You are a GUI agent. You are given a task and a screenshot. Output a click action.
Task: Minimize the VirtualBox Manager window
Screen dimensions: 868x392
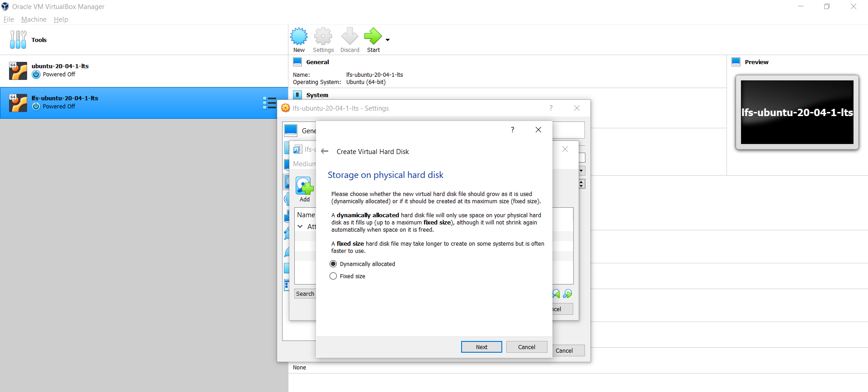point(801,6)
